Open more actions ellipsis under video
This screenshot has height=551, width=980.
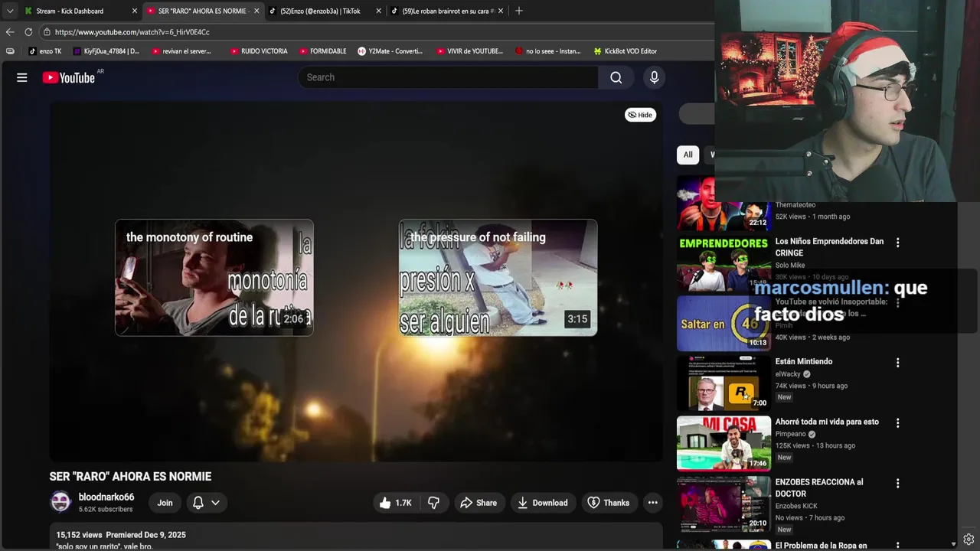pos(652,503)
